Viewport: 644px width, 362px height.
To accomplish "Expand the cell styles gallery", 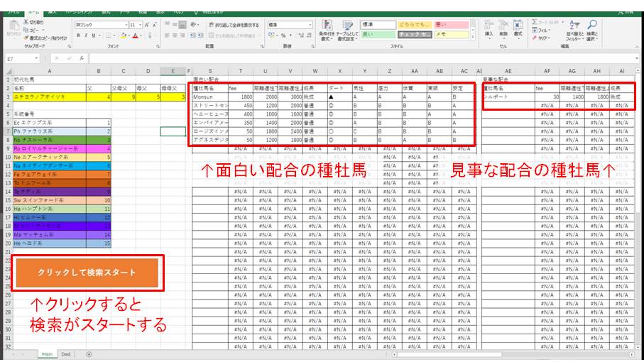I will click(472, 37).
